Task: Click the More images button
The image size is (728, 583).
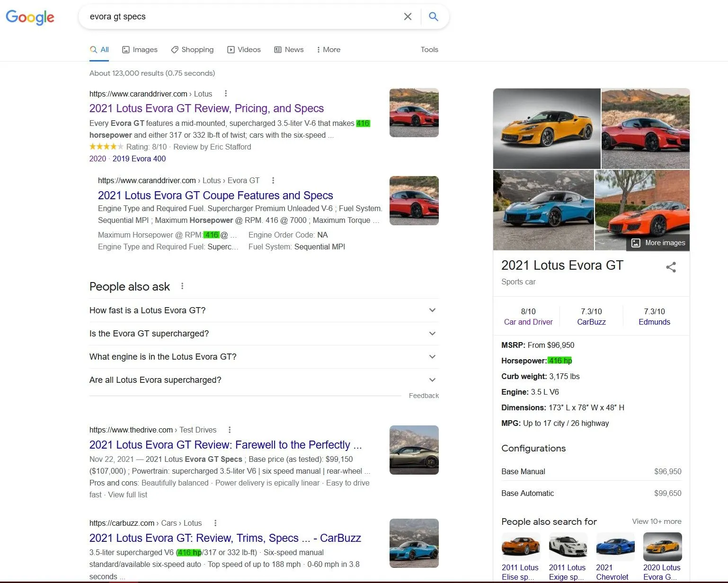Action: (x=658, y=243)
